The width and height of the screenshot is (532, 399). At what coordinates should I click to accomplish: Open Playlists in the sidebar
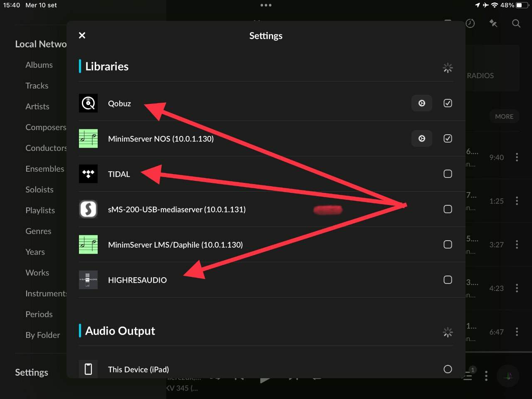[x=40, y=210]
